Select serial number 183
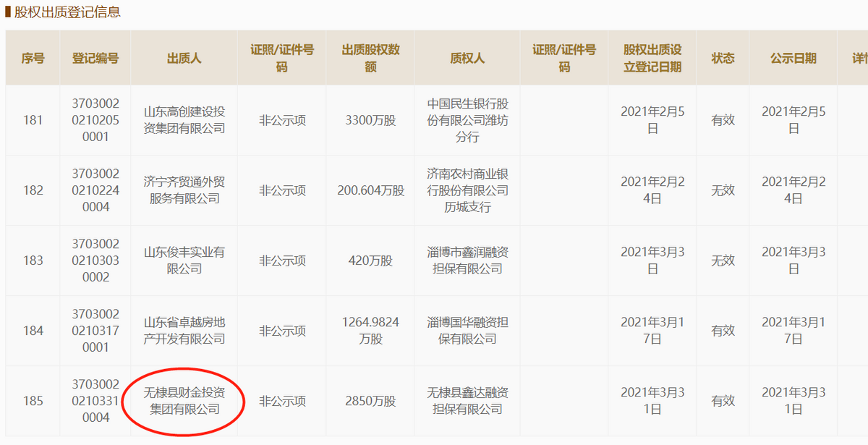 (33, 260)
